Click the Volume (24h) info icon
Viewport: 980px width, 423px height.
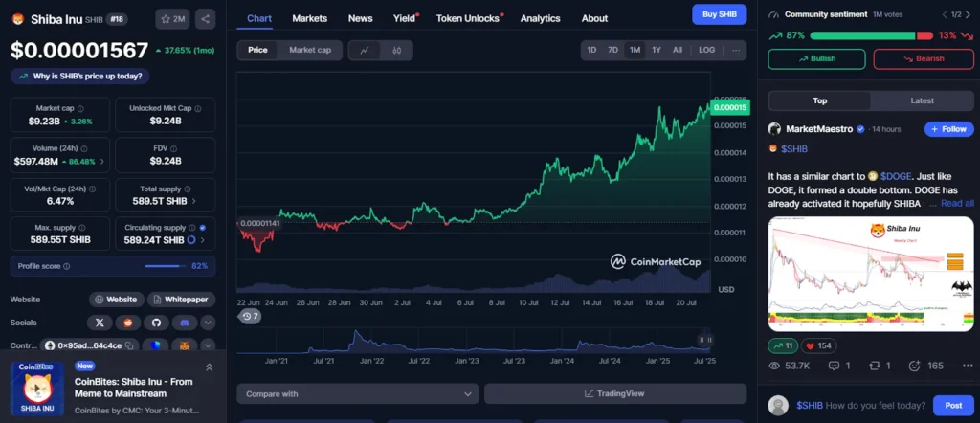pos(84,149)
